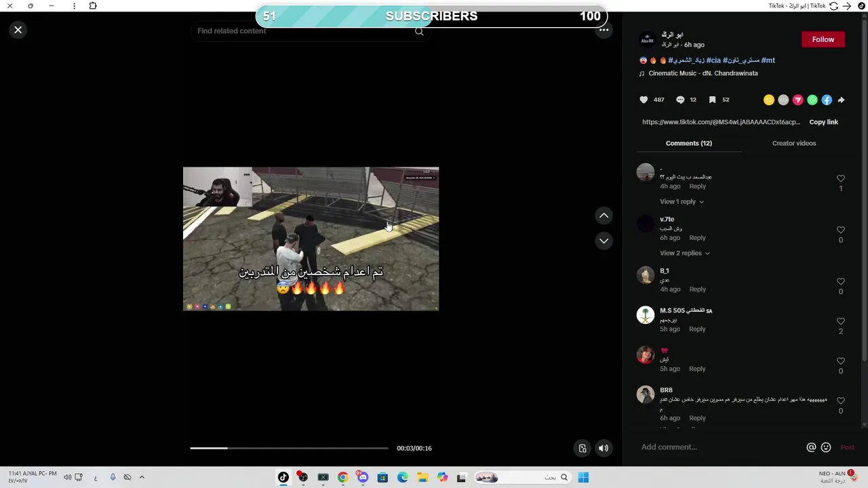This screenshot has height=488, width=868.
Task: Show hidden tray icons chevron
Action: click(142, 478)
